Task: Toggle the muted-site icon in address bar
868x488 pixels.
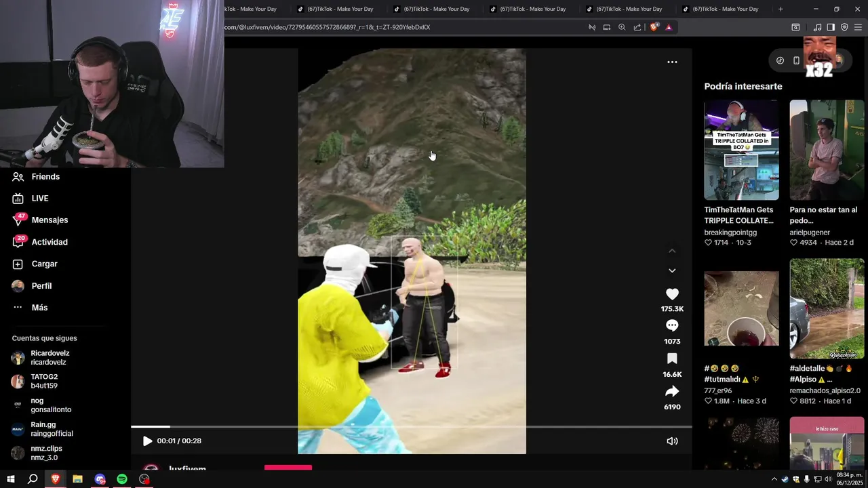Action: [592, 27]
